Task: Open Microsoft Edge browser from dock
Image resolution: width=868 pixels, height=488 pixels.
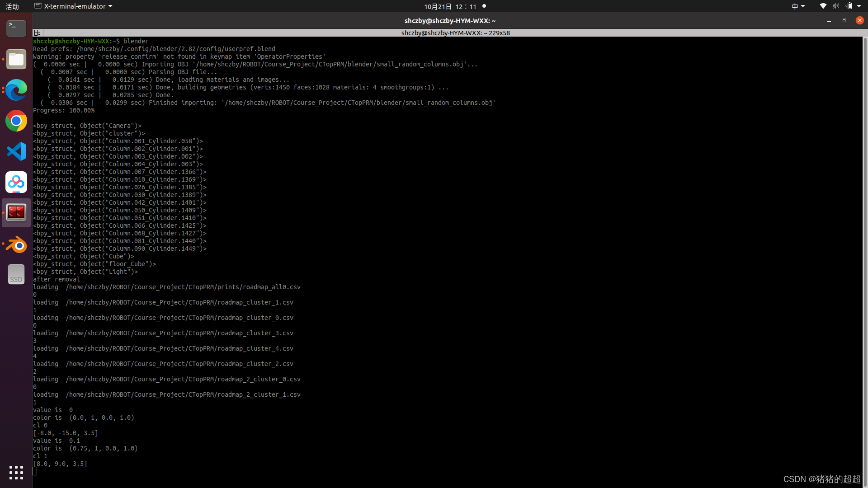Action: point(16,90)
